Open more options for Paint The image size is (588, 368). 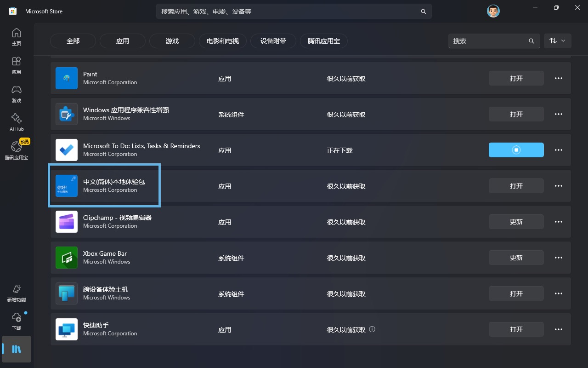click(x=559, y=78)
